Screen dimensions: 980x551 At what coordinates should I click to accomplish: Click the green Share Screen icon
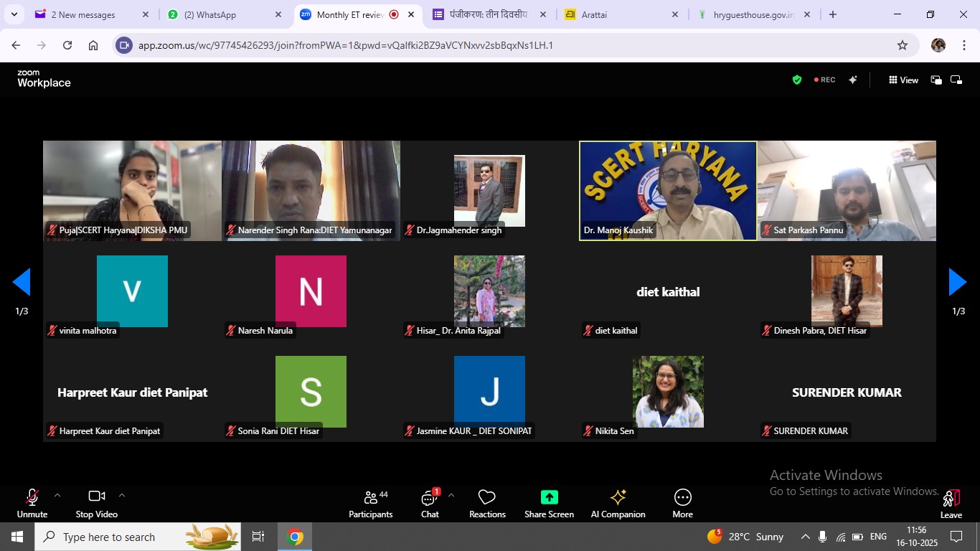point(549,497)
